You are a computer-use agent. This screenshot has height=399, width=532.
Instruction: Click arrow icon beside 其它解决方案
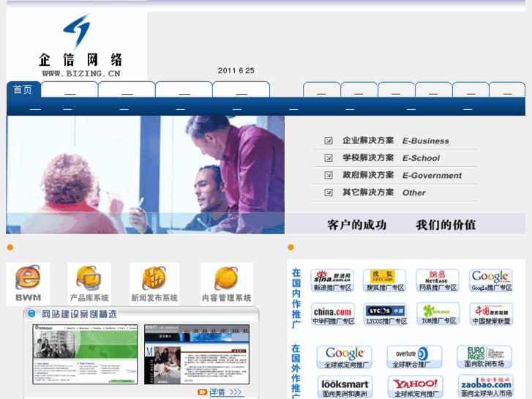tap(328, 193)
